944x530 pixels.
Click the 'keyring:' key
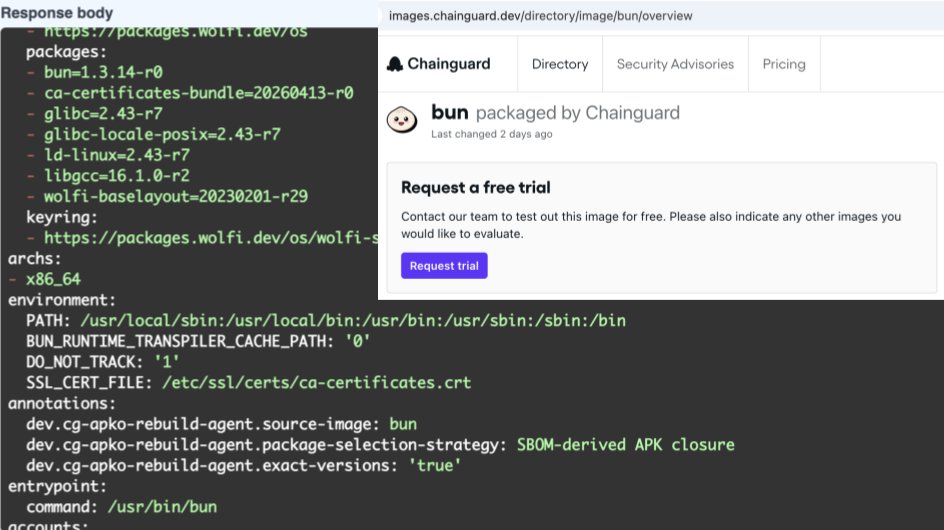click(x=61, y=217)
